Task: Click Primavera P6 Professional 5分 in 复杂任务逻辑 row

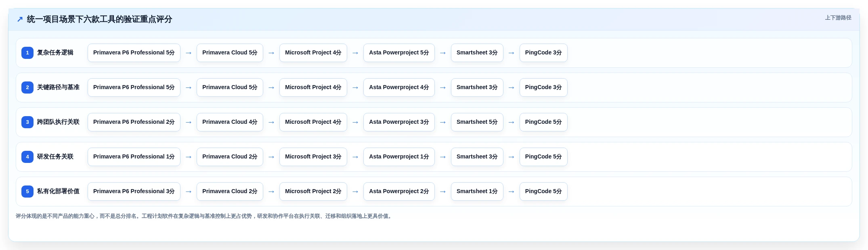Action: coord(134,53)
